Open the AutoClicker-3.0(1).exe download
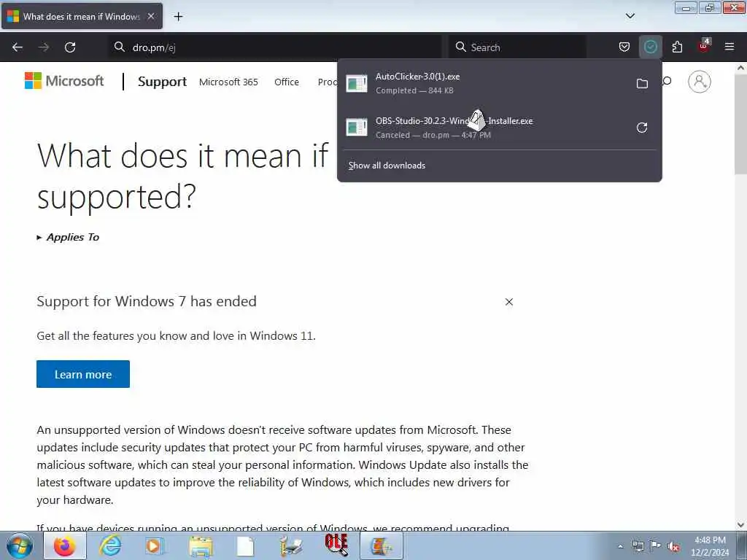 click(484, 83)
